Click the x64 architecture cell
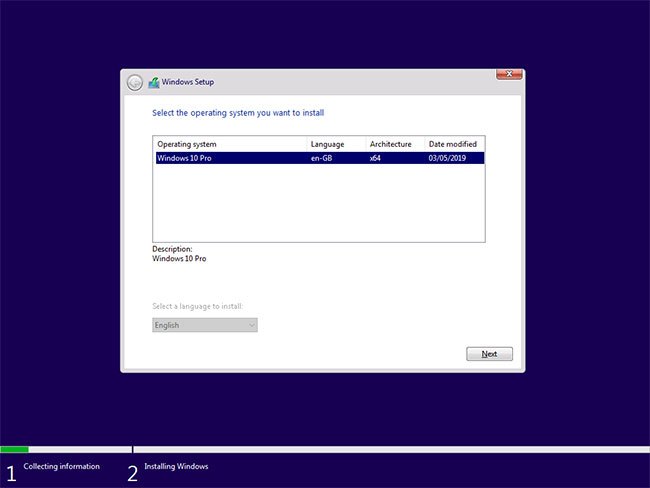 pyautogui.click(x=375, y=158)
